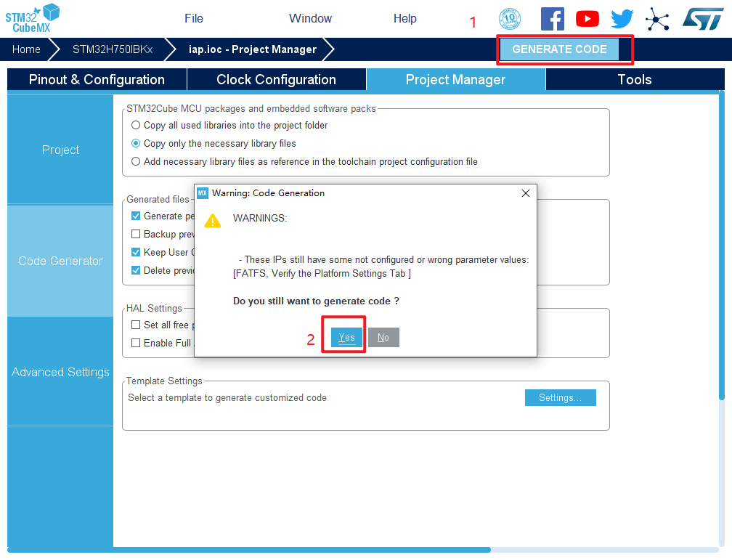Toggle Set all free pins checkbox
This screenshot has height=560, width=732.
click(x=136, y=325)
